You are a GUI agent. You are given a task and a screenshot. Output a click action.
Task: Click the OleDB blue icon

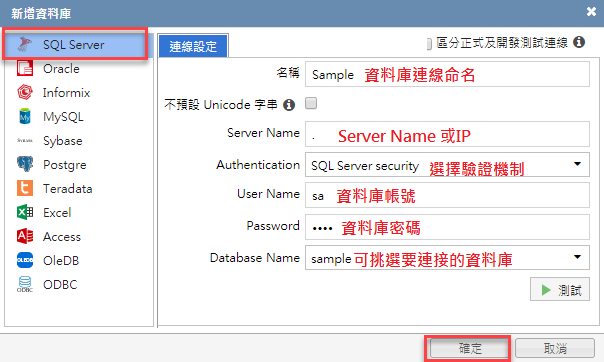pos(25,260)
